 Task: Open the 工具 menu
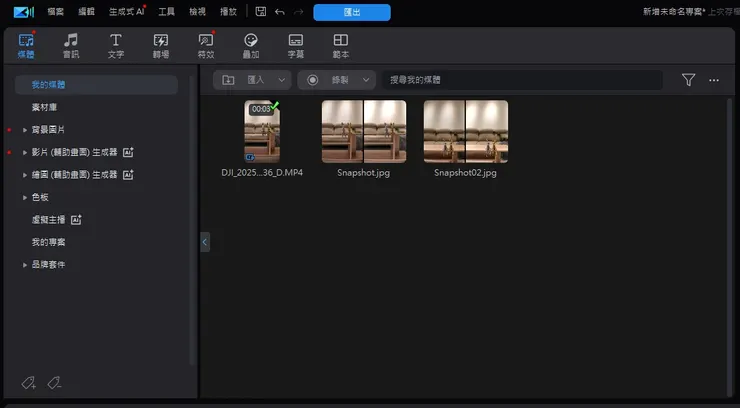pyautogui.click(x=166, y=12)
